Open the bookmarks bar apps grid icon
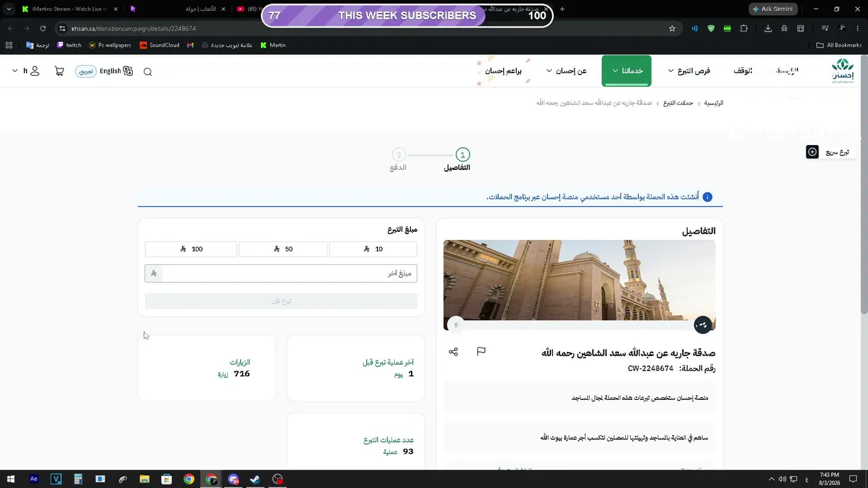Viewport: 868px width, 488px height. point(9,45)
